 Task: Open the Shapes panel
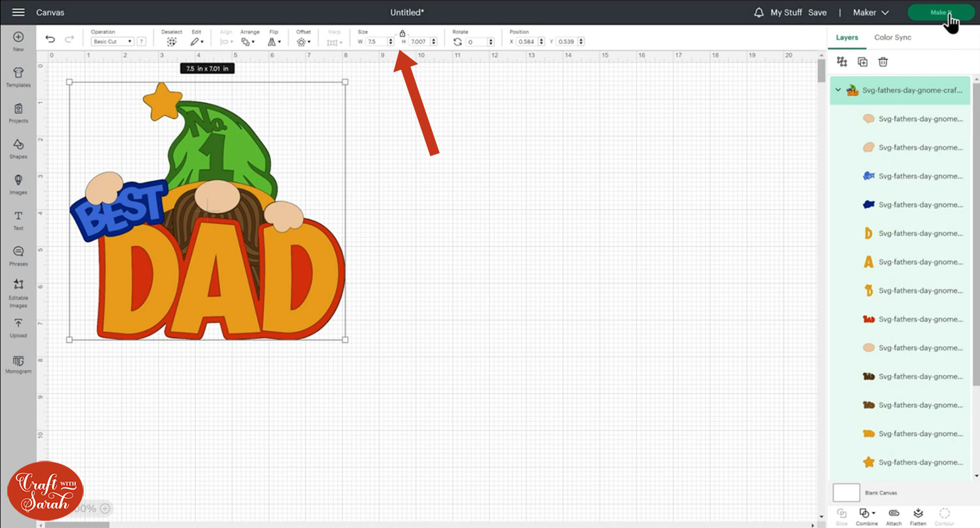18,150
